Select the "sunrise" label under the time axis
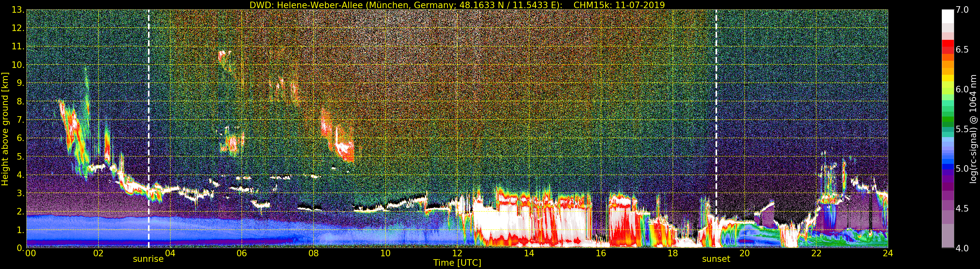 point(148,259)
